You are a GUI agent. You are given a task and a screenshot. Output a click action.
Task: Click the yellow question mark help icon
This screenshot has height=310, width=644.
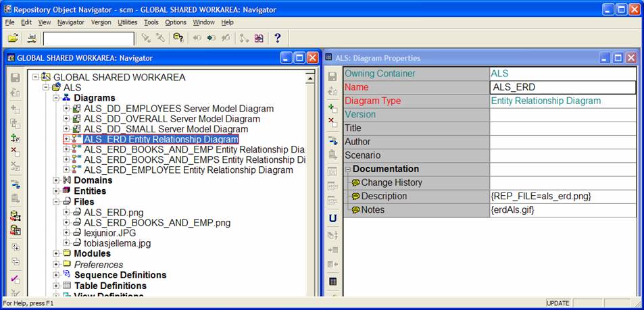pyautogui.click(x=277, y=38)
